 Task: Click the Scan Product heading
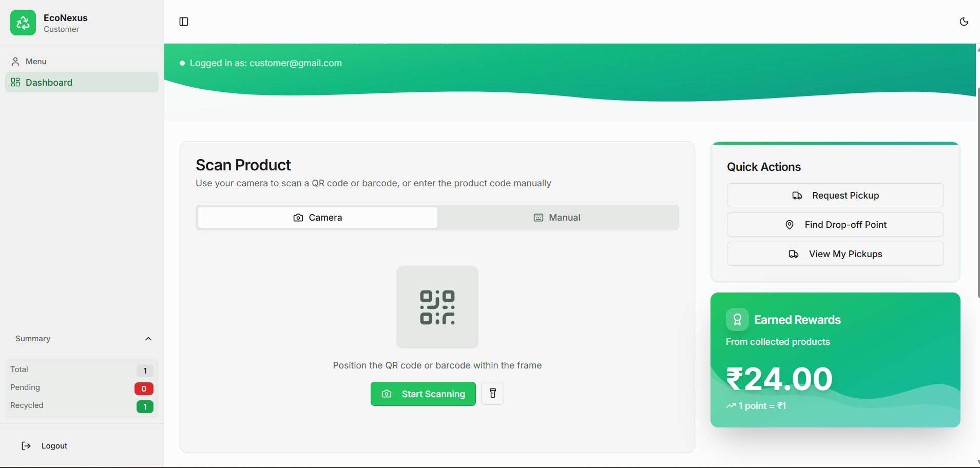point(243,165)
